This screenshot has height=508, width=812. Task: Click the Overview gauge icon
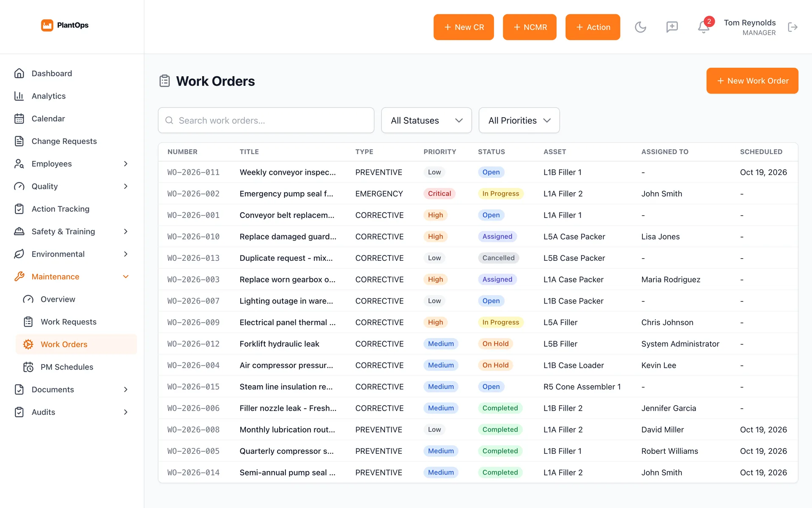tap(28, 299)
